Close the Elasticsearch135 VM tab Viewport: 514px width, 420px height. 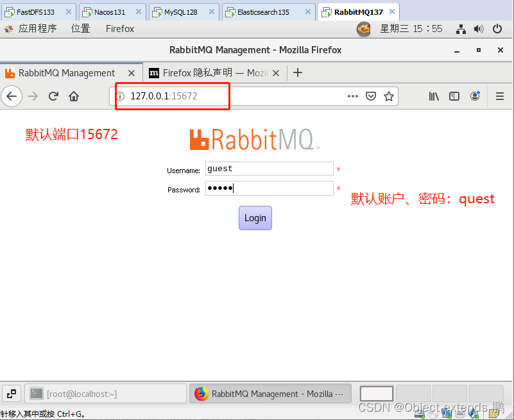308,12
